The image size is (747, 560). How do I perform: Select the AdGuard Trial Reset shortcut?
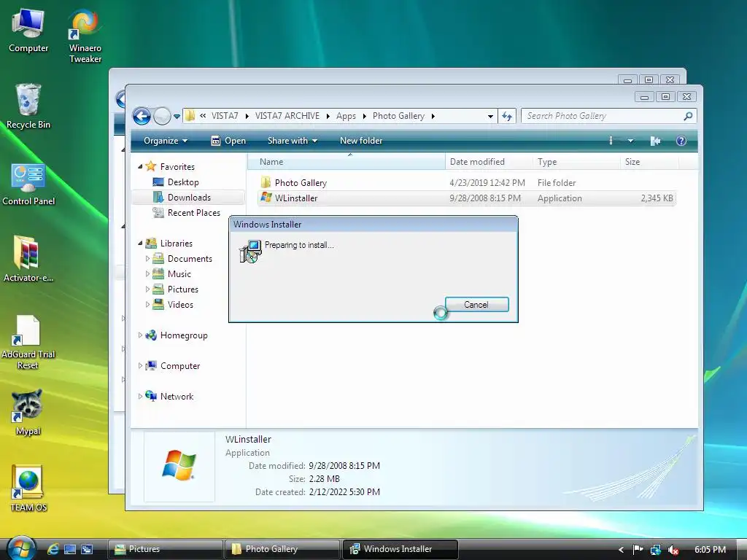(28, 343)
